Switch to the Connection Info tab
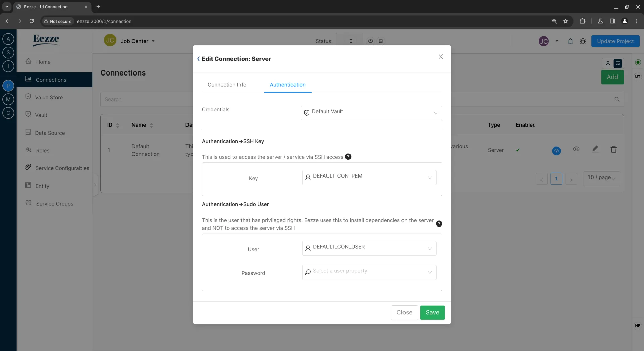Screen dimensions: 644x351 tap(227, 85)
